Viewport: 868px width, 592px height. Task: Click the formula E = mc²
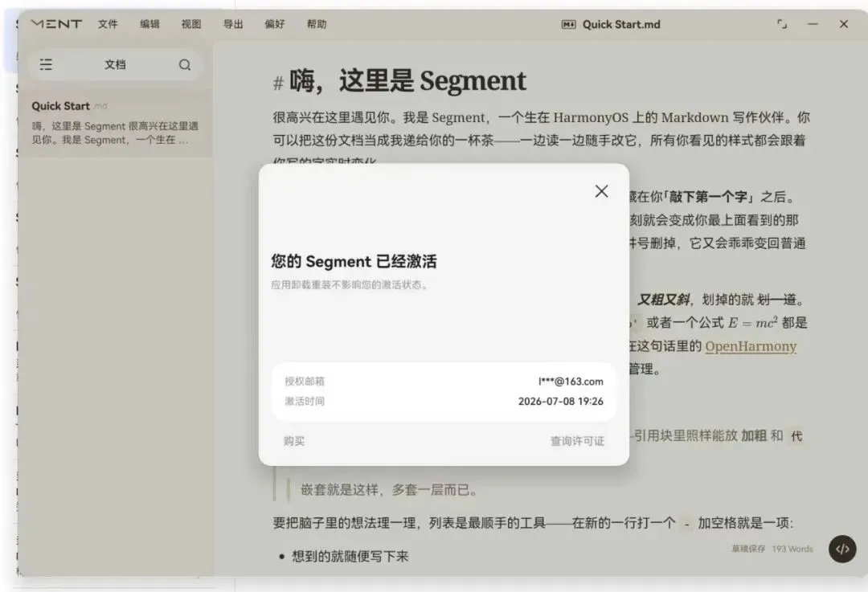click(753, 323)
